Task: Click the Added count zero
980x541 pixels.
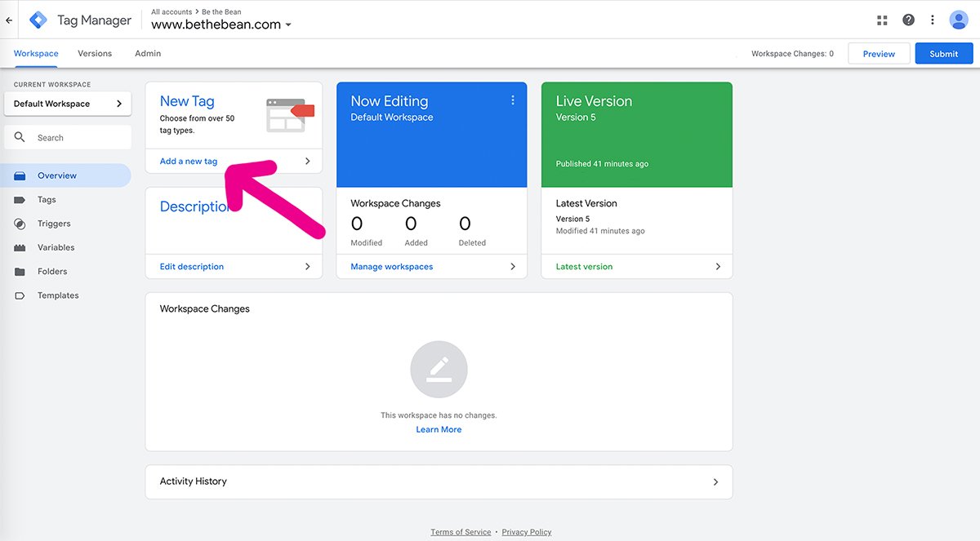Action: [411, 224]
